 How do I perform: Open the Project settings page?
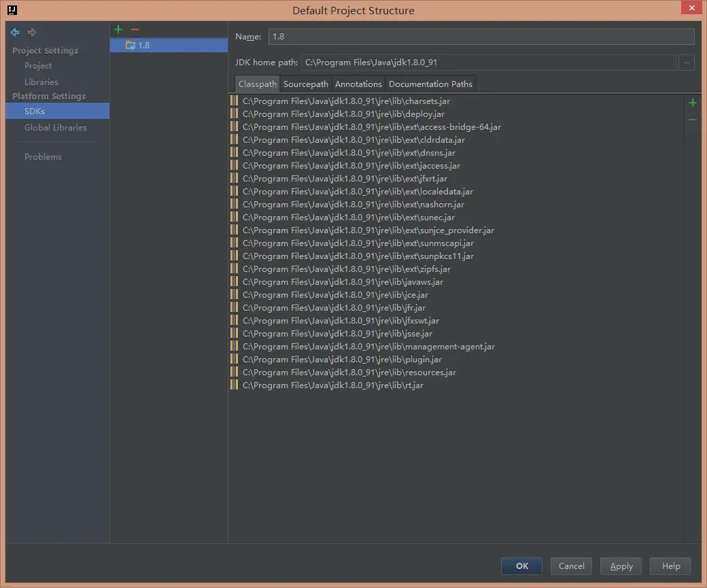[x=38, y=66]
